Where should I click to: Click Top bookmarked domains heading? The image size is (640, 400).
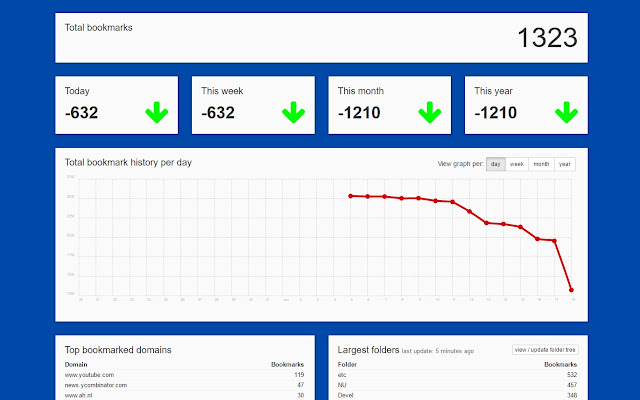tap(118, 350)
